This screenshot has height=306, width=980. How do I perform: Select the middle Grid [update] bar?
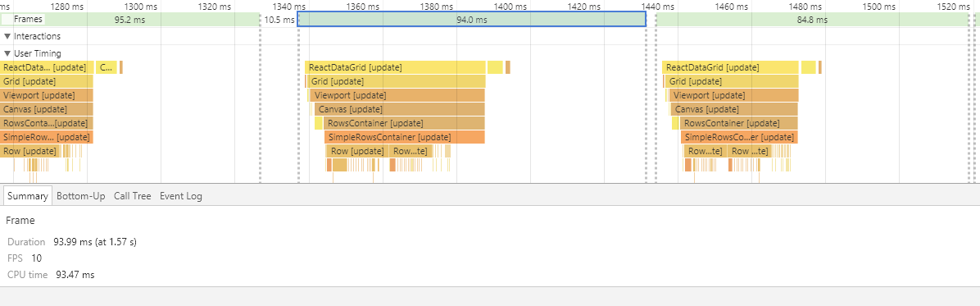pyautogui.click(x=397, y=81)
